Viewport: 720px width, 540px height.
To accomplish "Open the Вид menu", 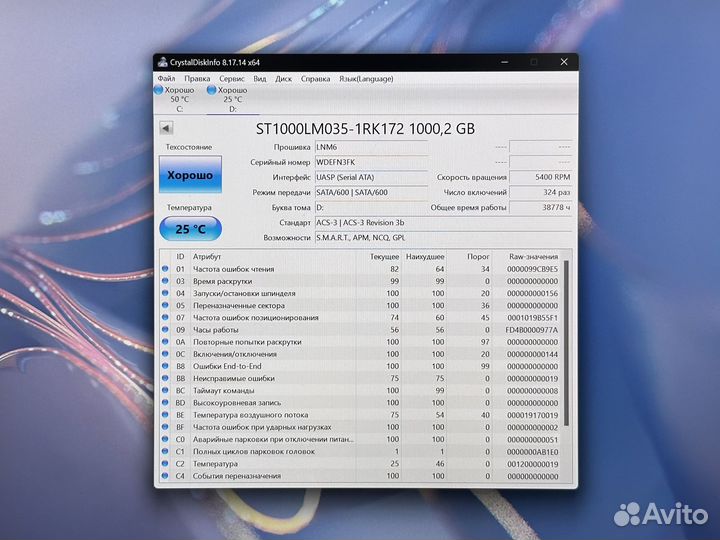I will (259, 79).
